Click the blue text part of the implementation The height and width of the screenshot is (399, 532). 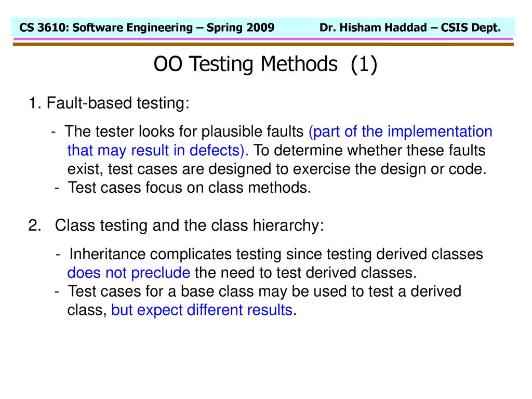click(401, 131)
